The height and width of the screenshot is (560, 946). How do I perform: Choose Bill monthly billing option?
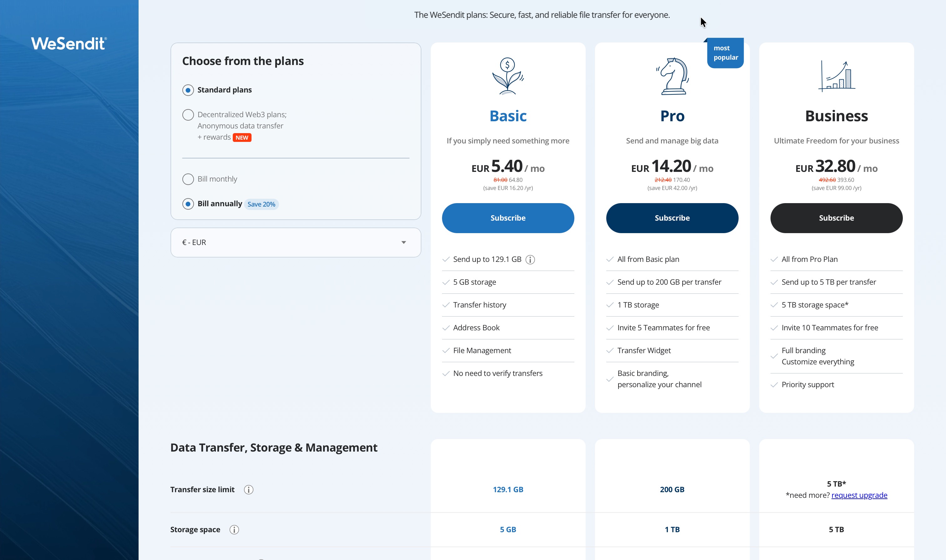188,179
